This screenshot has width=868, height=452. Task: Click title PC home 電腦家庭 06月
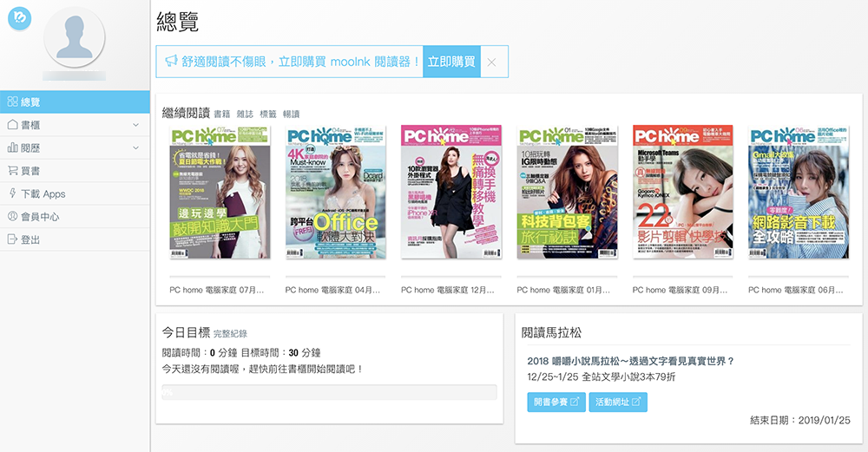pos(795,290)
